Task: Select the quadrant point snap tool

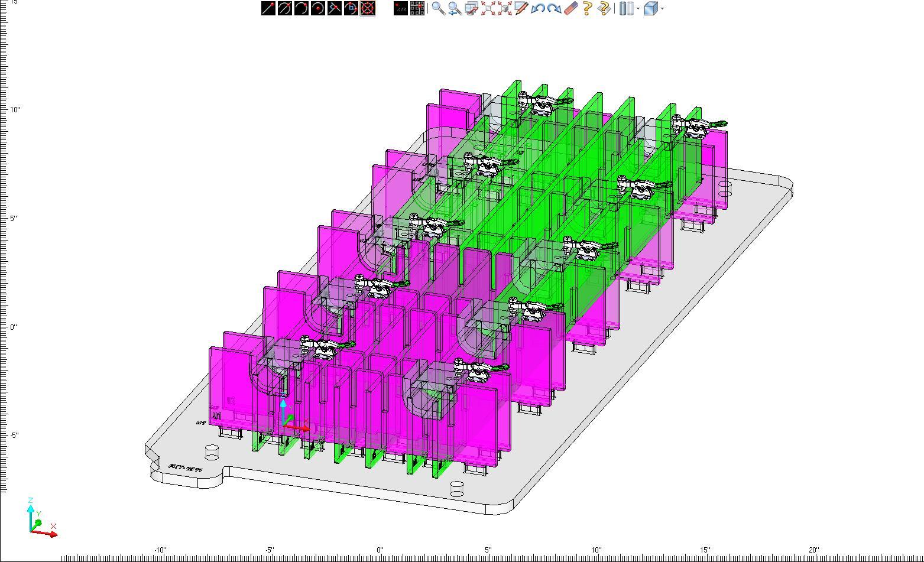Action: [350, 8]
